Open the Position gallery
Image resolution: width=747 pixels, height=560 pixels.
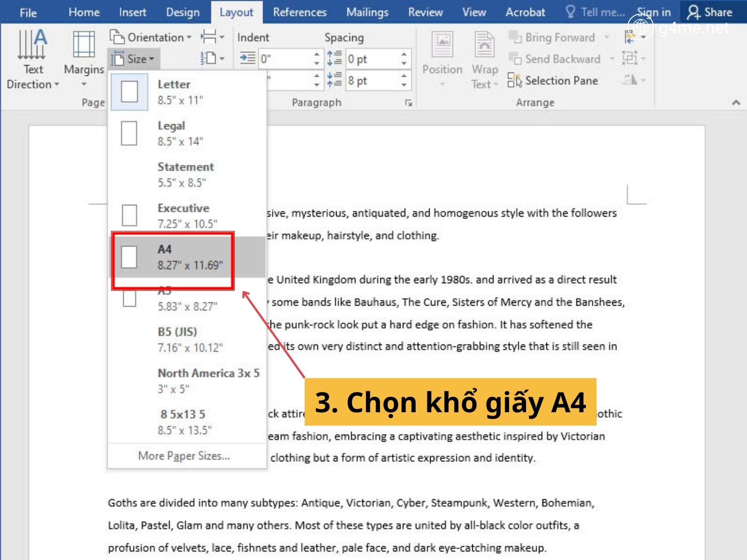coord(442,59)
